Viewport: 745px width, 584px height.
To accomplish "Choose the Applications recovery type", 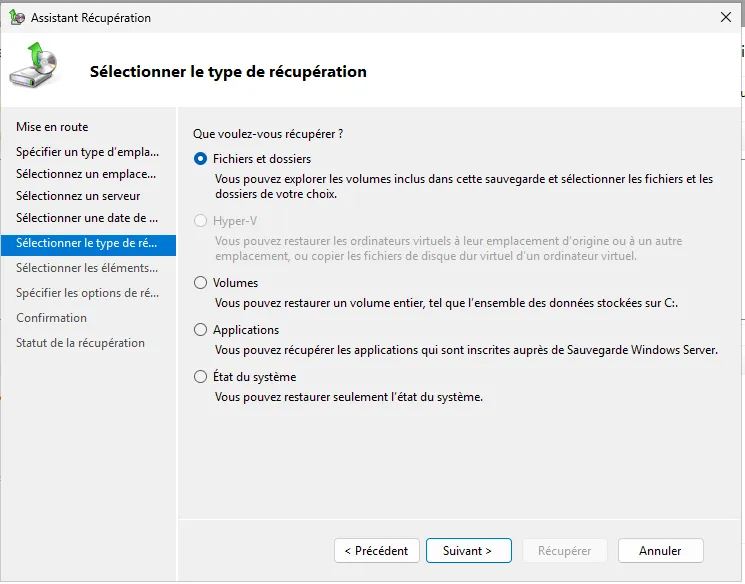I will click(x=201, y=330).
